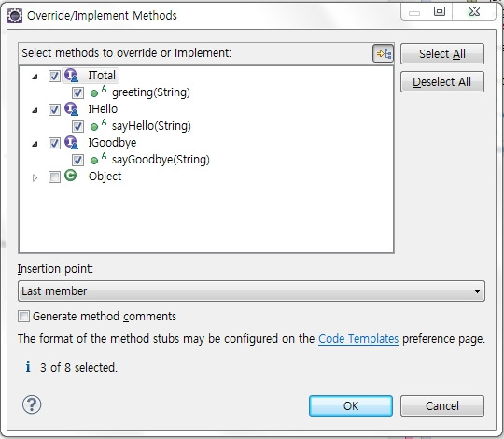504x439 pixels.
Task: Click 'Select methods to override or implement:' label
Action: point(126,52)
